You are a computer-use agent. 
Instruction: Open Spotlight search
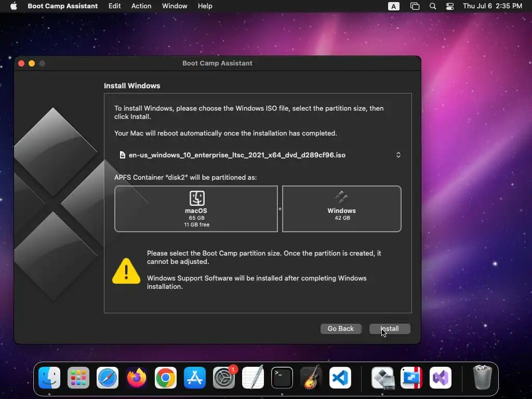(x=433, y=6)
